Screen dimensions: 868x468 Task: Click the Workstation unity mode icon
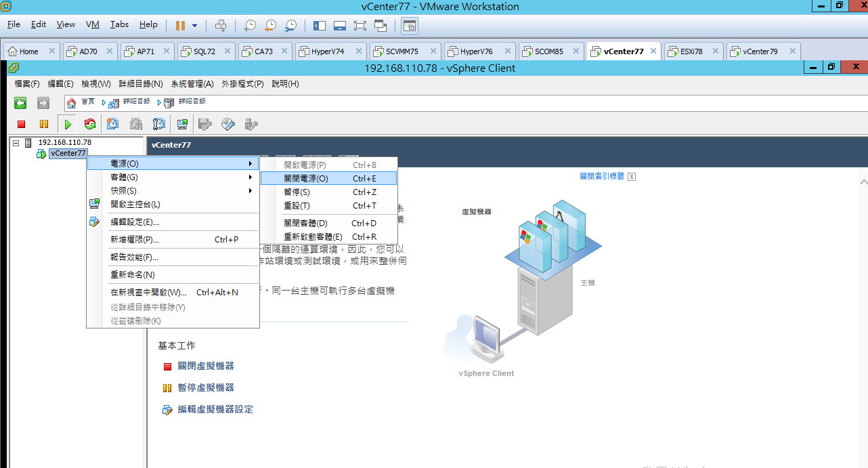(x=381, y=26)
